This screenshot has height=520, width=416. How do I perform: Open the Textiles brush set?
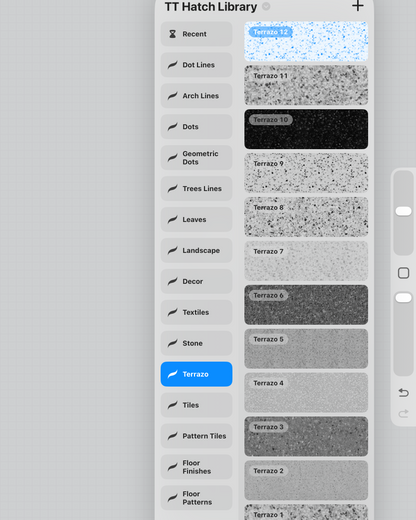pyautogui.click(x=196, y=312)
